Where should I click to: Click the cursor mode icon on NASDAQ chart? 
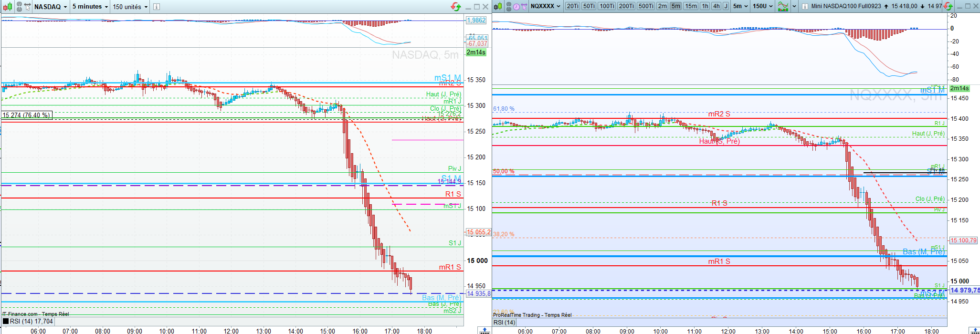click(x=28, y=7)
